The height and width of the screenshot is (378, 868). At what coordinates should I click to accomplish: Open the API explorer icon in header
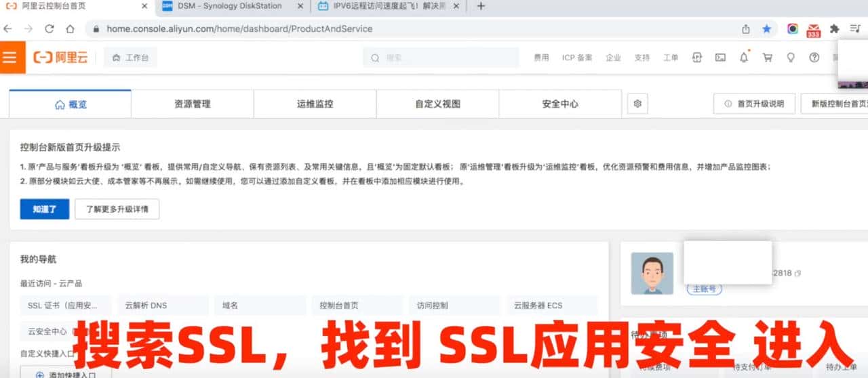pos(696,58)
